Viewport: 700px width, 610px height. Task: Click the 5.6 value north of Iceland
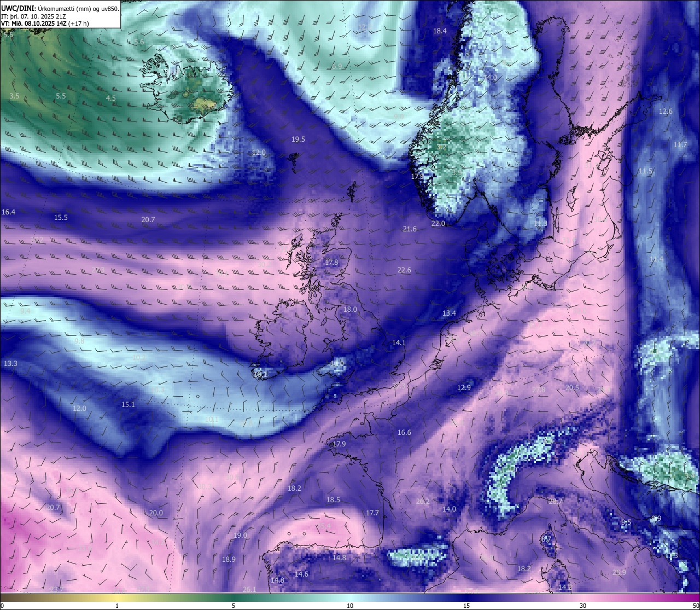139,42
